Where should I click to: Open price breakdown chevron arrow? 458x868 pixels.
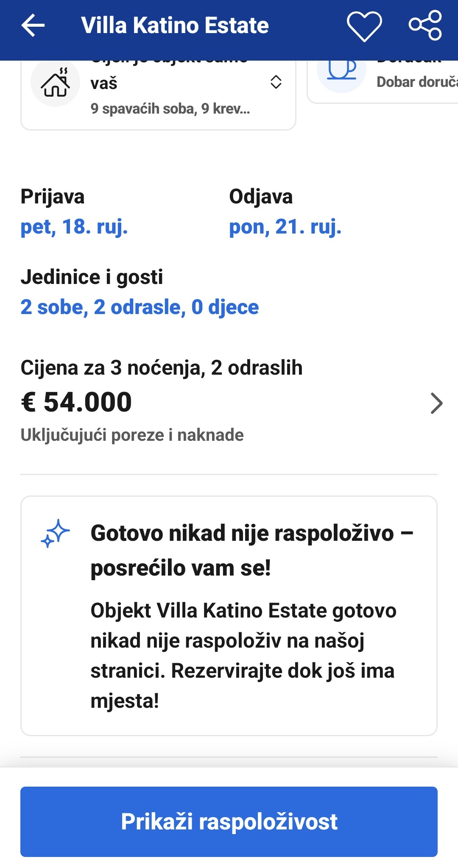(x=436, y=403)
